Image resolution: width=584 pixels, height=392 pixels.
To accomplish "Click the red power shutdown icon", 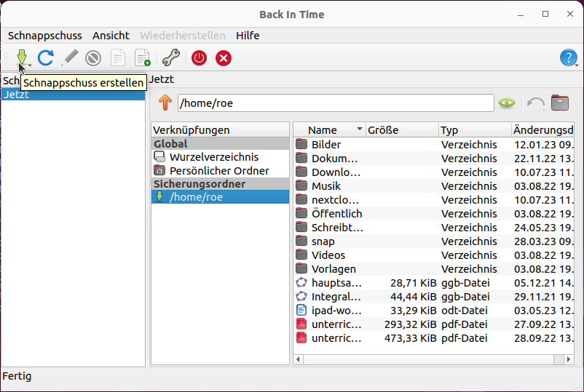I will [199, 57].
